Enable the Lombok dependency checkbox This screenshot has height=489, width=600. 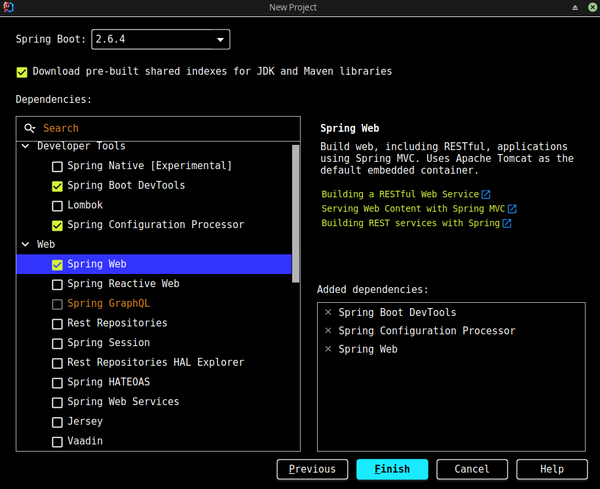click(x=57, y=205)
